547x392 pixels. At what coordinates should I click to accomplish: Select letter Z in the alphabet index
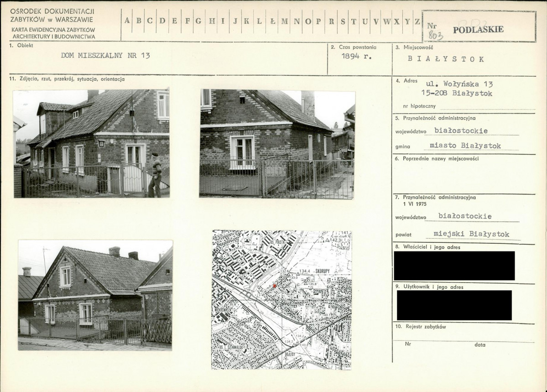[x=417, y=21]
